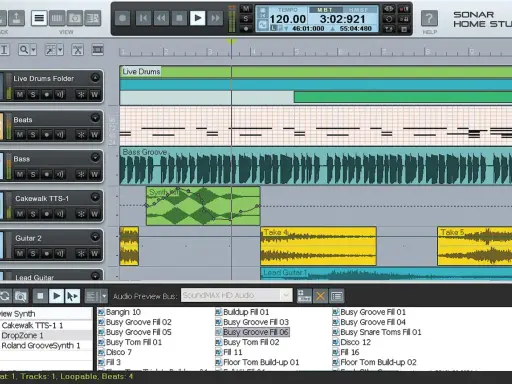This screenshot has height=384, width=512.
Task: Select the I-beam Select tool
Action: [4, 50]
